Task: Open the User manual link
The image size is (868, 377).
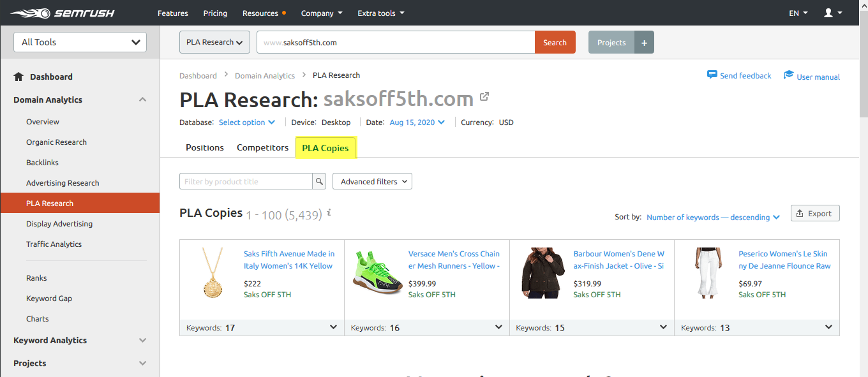Action: (818, 77)
